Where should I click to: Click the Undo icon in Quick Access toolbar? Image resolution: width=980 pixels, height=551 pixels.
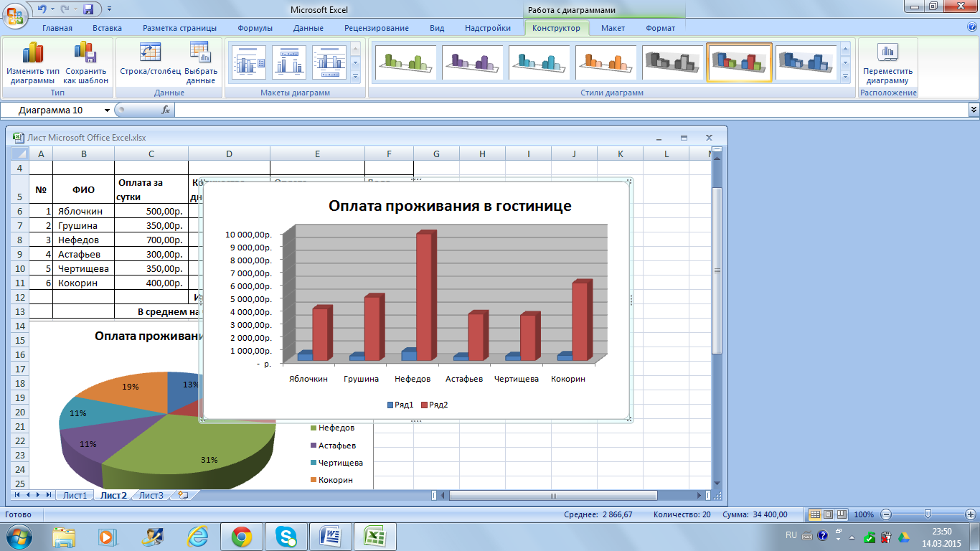pyautogui.click(x=42, y=9)
